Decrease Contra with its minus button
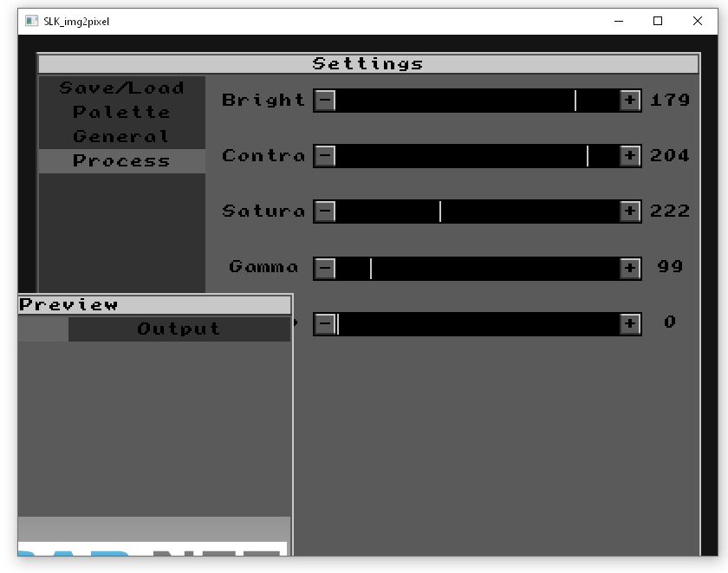The image size is (728, 573). pyautogui.click(x=325, y=156)
